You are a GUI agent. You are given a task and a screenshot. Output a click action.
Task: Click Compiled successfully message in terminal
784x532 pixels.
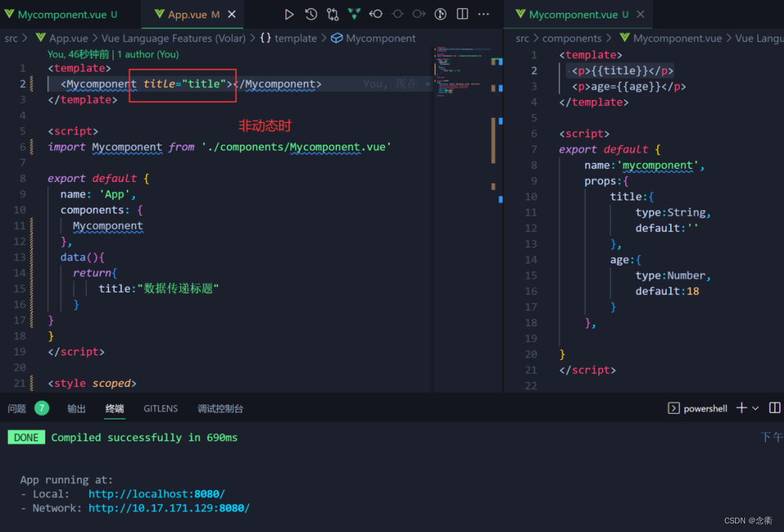(144, 438)
